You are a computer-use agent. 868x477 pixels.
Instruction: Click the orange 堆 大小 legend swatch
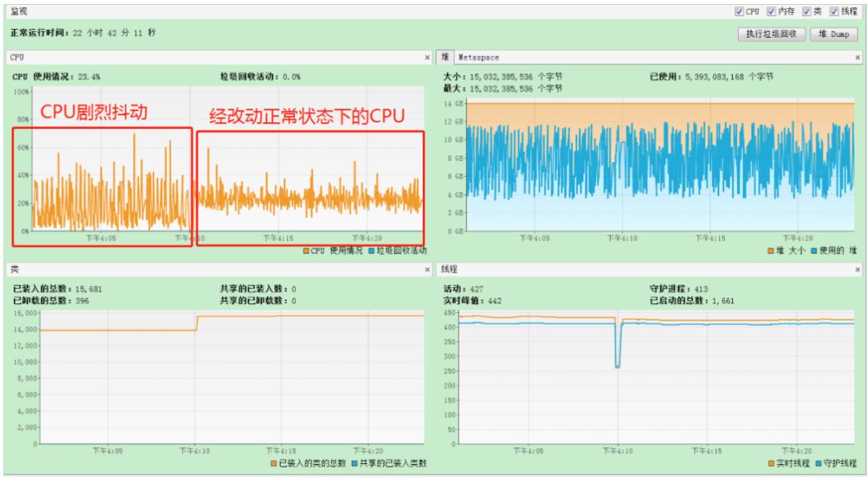pos(771,251)
